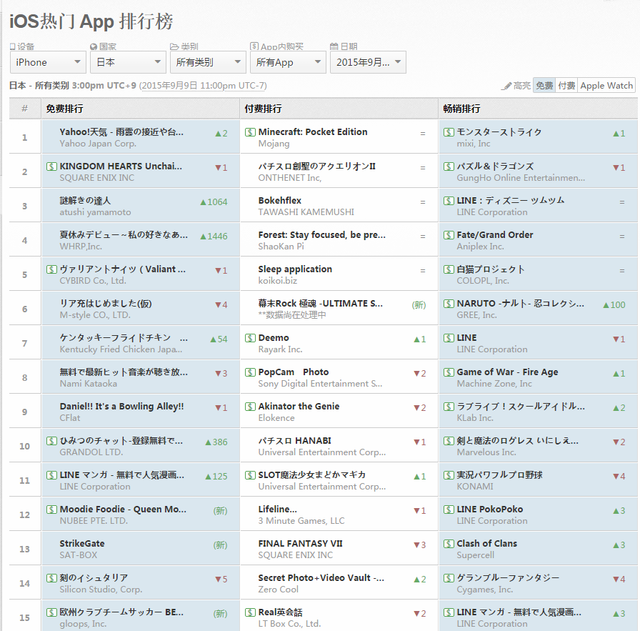The width and height of the screenshot is (640, 631).
Task: Switch highlight to 免费 apps
Action: 544,86
